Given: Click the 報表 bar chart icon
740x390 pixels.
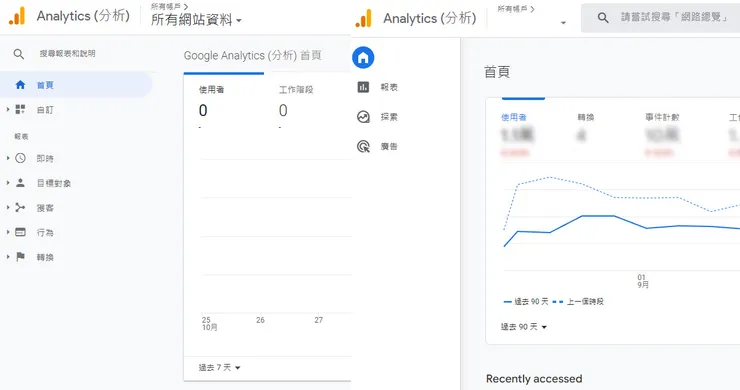Looking at the screenshot, I should [x=363, y=87].
